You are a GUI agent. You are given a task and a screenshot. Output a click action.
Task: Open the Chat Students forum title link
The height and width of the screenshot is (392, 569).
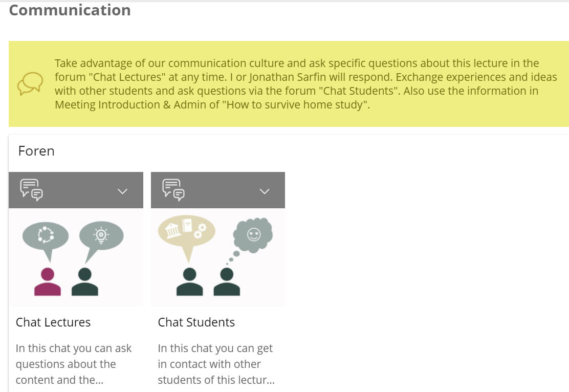click(196, 322)
